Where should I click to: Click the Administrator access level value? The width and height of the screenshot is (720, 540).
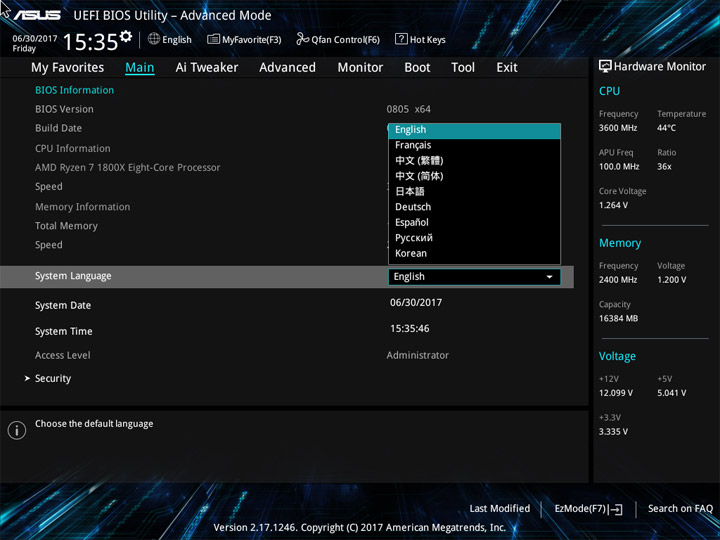pos(417,355)
